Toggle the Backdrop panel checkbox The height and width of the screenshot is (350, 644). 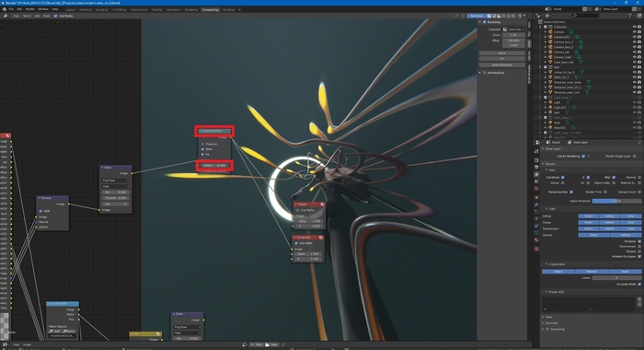click(485, 22)
